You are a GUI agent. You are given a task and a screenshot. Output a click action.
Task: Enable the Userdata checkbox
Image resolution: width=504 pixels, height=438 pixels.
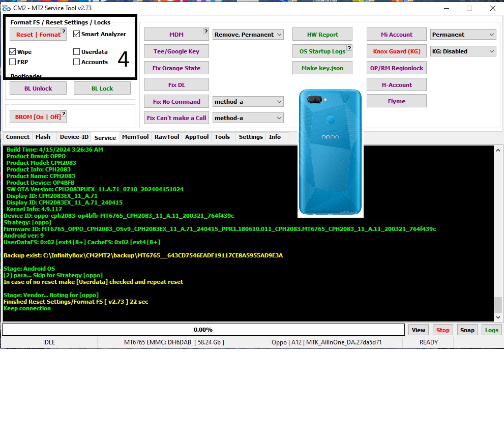pyautogui.click(x=76, y=51)
